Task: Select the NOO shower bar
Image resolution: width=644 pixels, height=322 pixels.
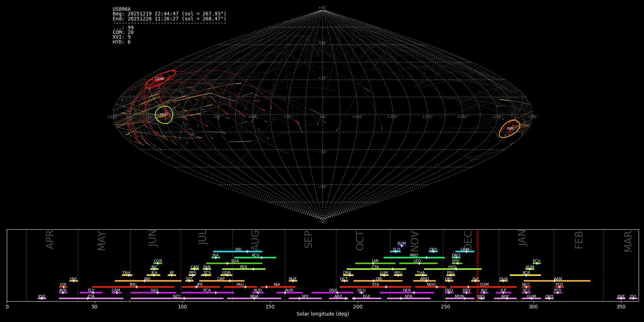Action: [431, 287]
